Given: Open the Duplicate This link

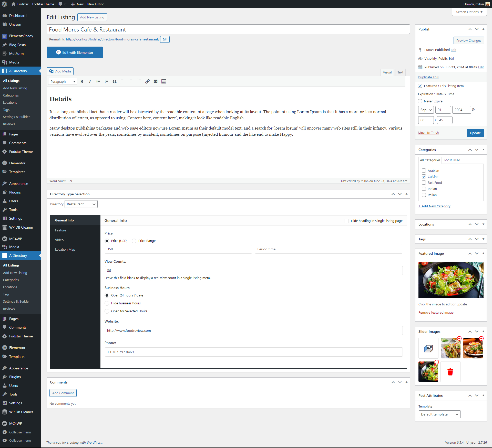Looking at the screenshot, I should (428, 77).
